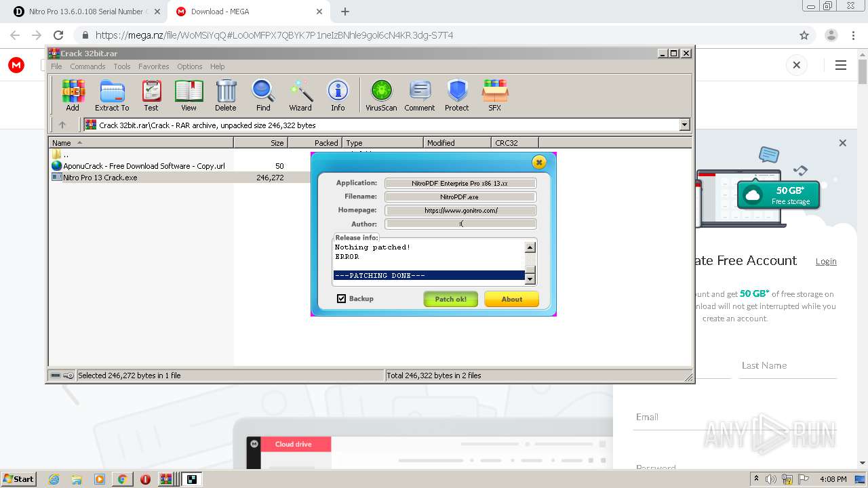The image size is (868, 488).
Task: Open the Favorites menu
Action: click(x=154, y=66)
